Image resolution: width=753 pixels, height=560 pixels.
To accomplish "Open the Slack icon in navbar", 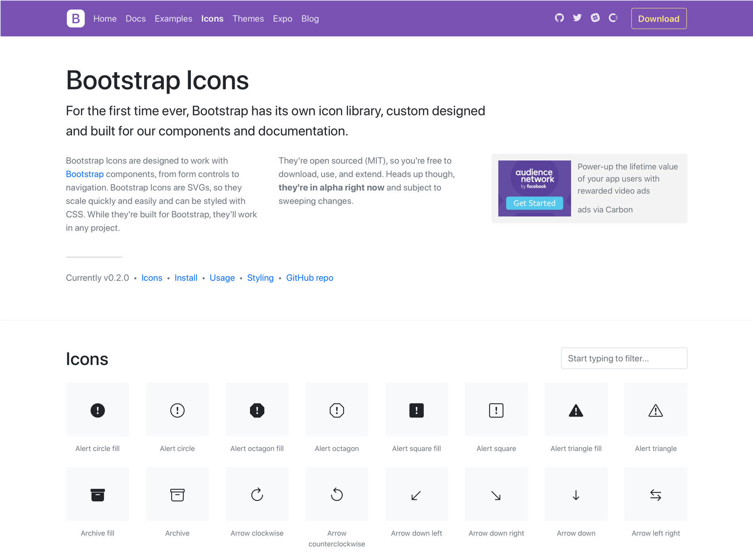I will [x=595, y=18].
